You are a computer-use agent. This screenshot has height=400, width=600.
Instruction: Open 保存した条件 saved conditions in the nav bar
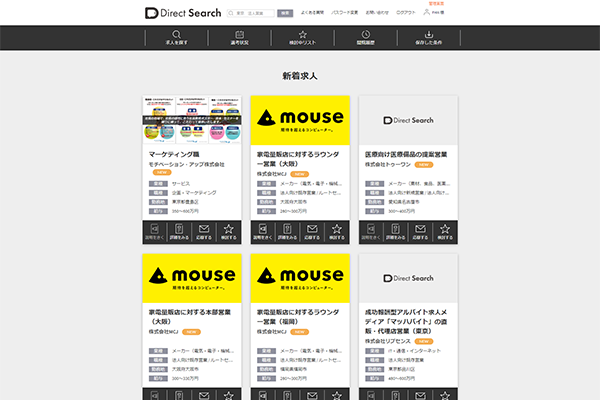tap(429, 38)
